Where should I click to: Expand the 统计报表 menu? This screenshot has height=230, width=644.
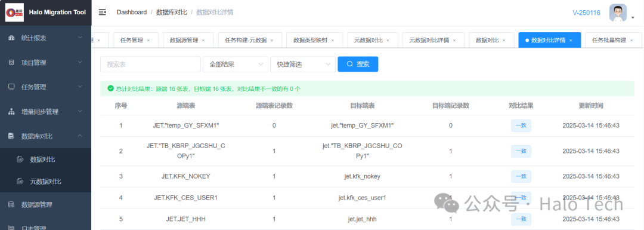pyautogui.click(x=80, y=38)
